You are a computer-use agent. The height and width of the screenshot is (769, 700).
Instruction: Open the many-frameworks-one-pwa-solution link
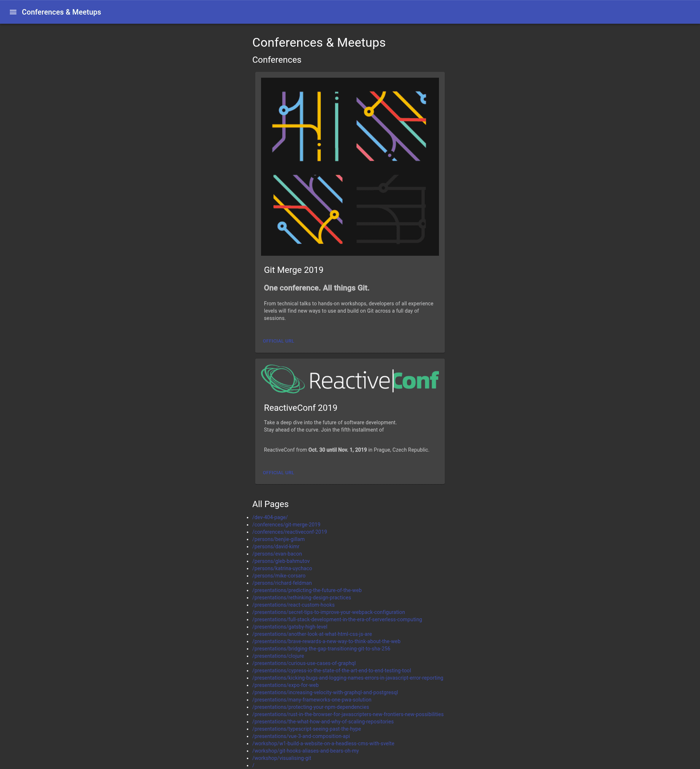(312, 700)
